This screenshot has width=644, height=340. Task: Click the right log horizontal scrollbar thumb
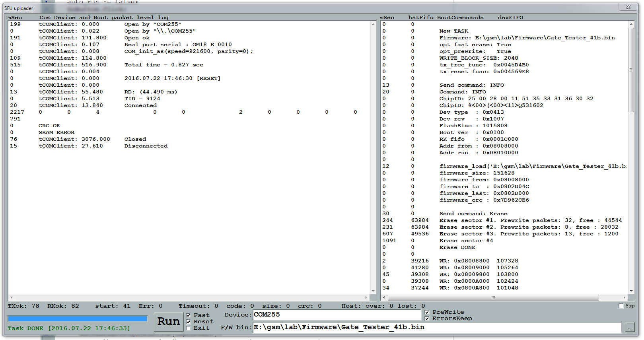[x=493, y=297]
